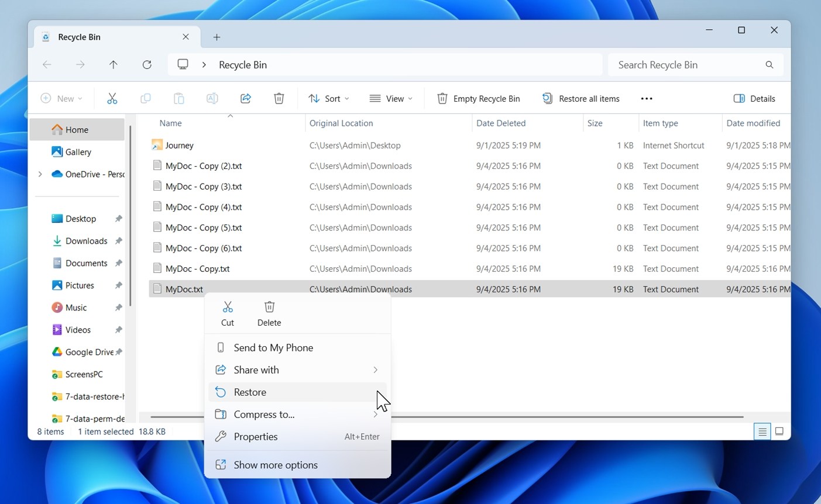Click the Share icon in the toolbar
Viewport: 821px width, 504px height.
click(x=245, y=98)
